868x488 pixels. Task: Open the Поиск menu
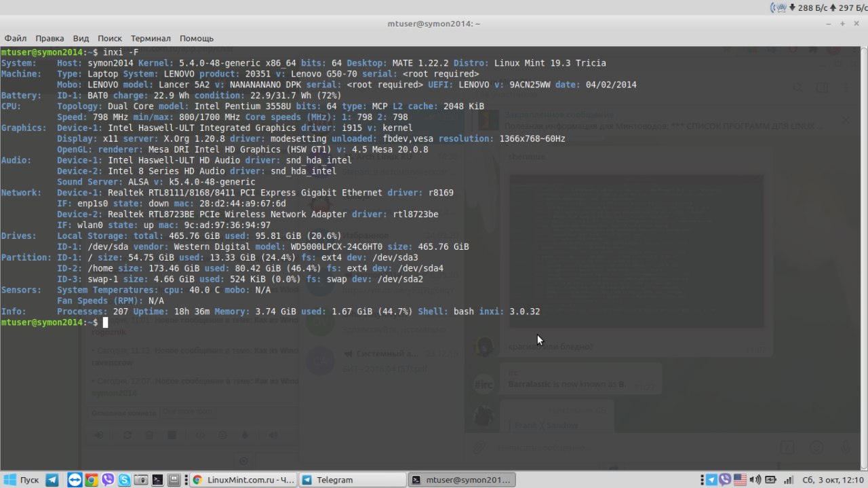click(110, 39)
